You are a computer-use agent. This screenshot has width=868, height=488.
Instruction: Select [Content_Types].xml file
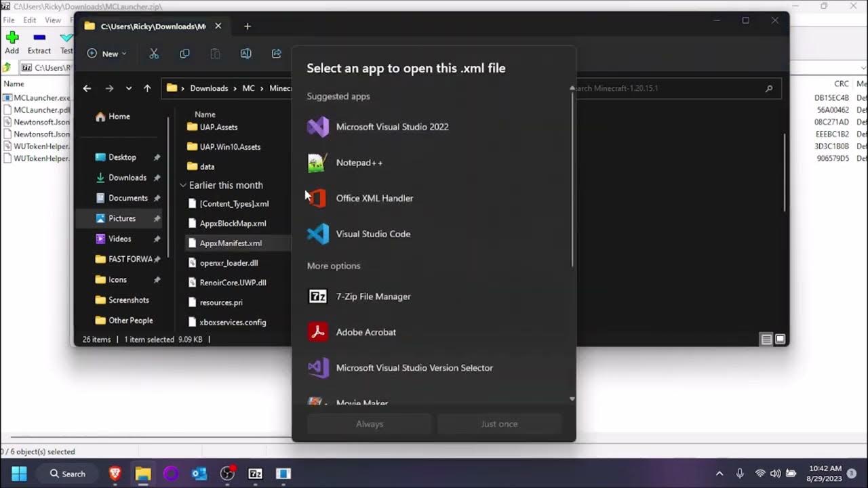click(x=234, y=203)
